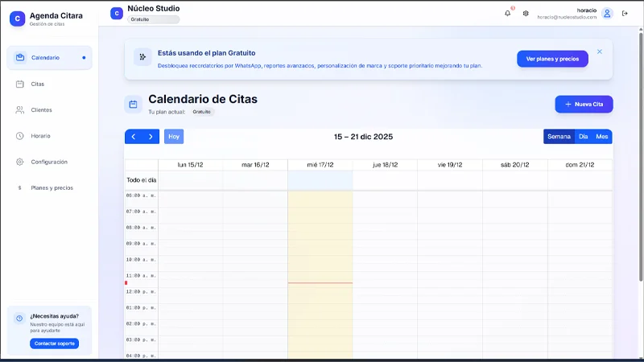Click the Calendario sidebar icon

[x=19, y=57]
